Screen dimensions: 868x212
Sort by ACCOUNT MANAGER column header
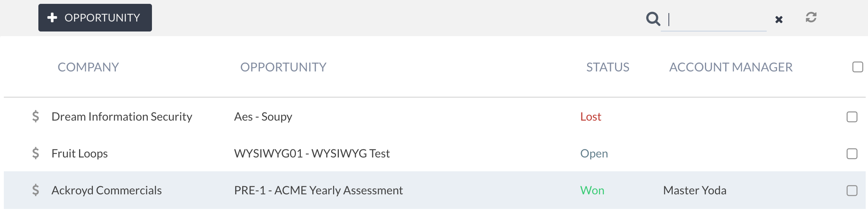[x=731, y=67]
